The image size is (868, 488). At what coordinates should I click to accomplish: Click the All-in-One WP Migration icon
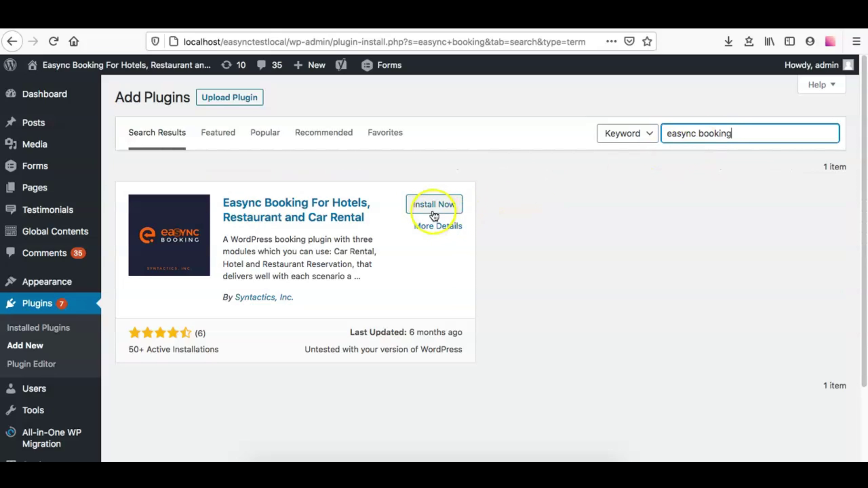click(x=10, y=432)
